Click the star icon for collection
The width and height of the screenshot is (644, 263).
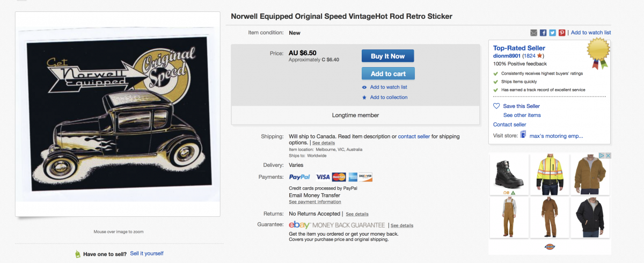(364, 97)
